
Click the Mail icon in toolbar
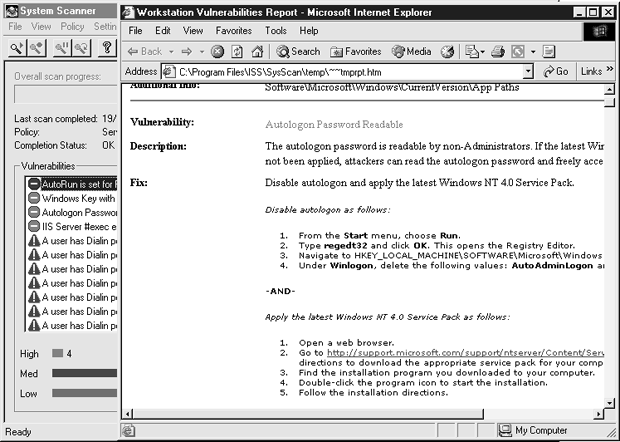(x=474, y=51)
